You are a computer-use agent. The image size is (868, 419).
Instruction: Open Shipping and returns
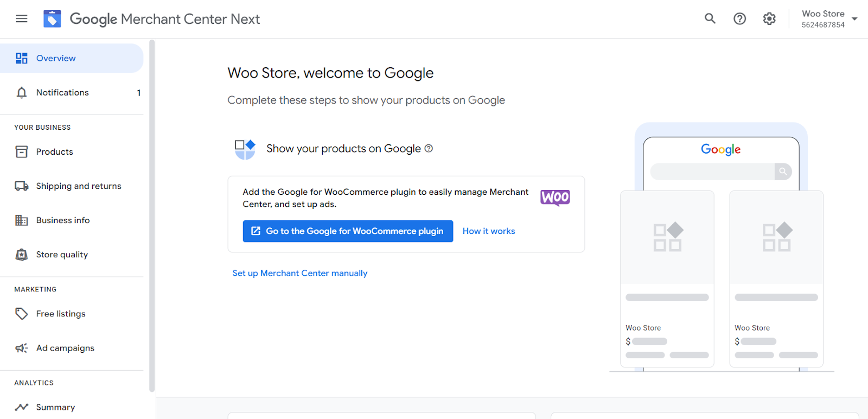[72, 186]
